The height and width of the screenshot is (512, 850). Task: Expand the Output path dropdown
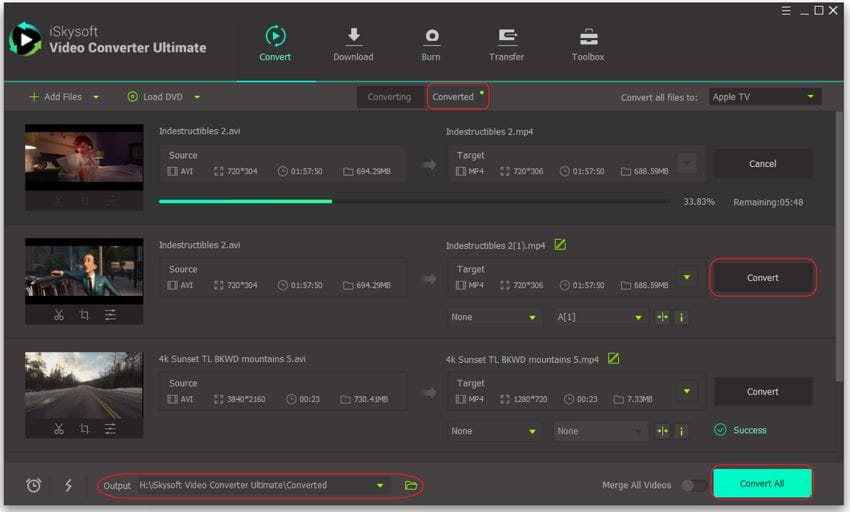point(380,485)
